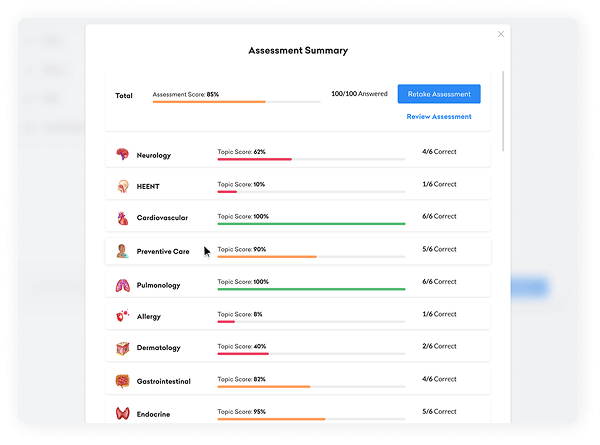
Task: Click the HEENT head icon
Action: pyautogui.click(x=122, y=186)
